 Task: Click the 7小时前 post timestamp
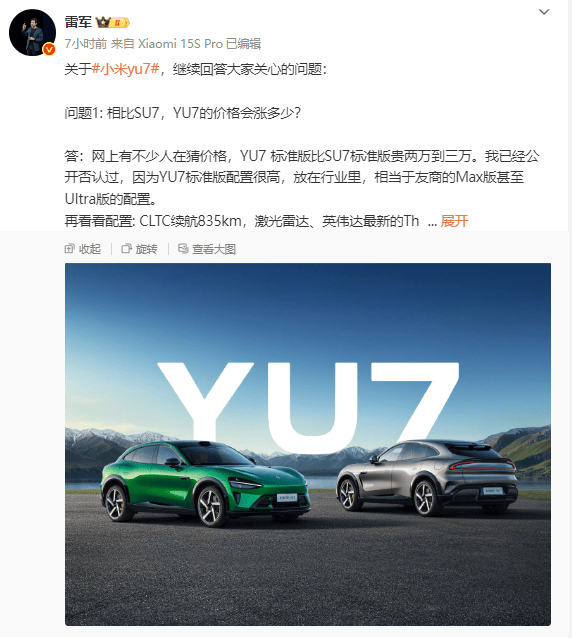(86, 44)
